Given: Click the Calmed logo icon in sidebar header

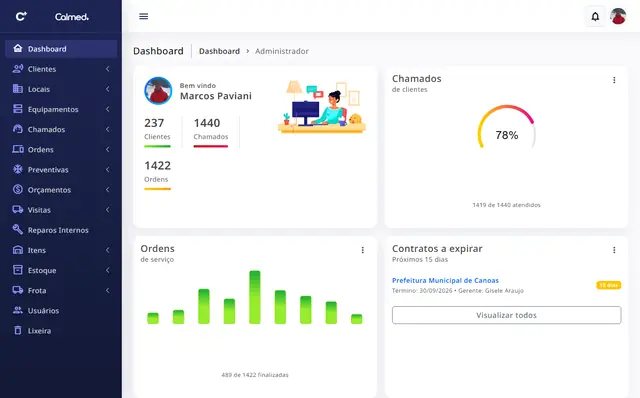Looking at the screenshot, I should point(21,16).
